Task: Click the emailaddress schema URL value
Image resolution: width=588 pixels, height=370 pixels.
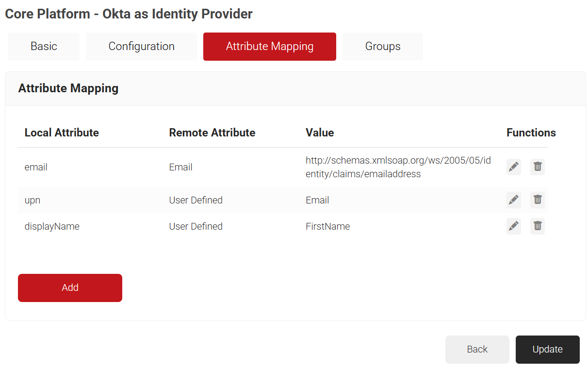Action: coord(398,167)
